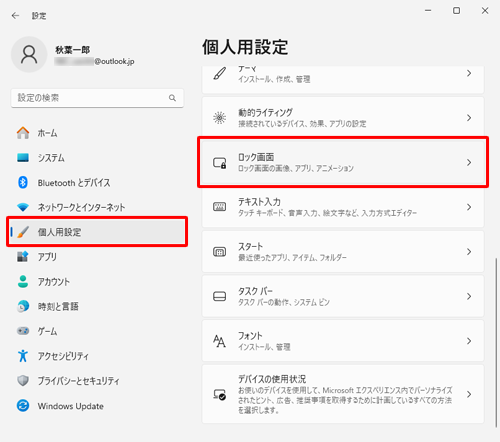Minimize the settings window
Screen dimensions: 500x442
coord(428,11)
